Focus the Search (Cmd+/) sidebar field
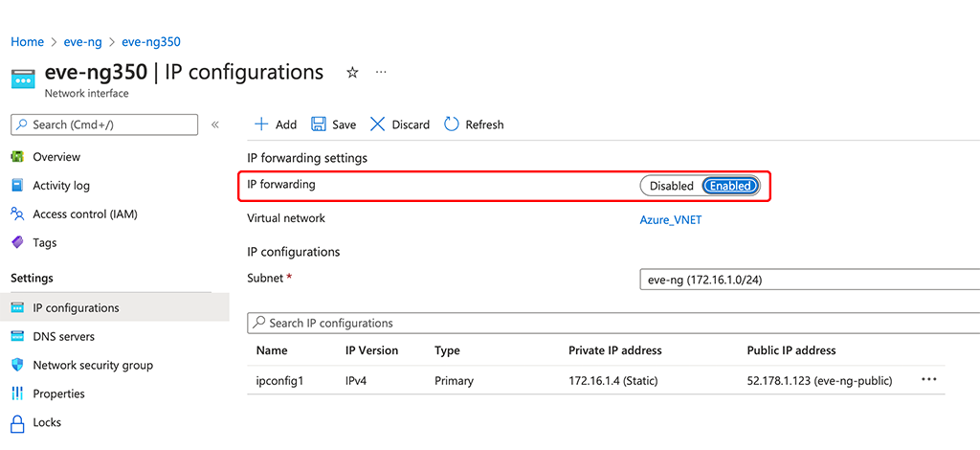980x450 pixels. 104,124
